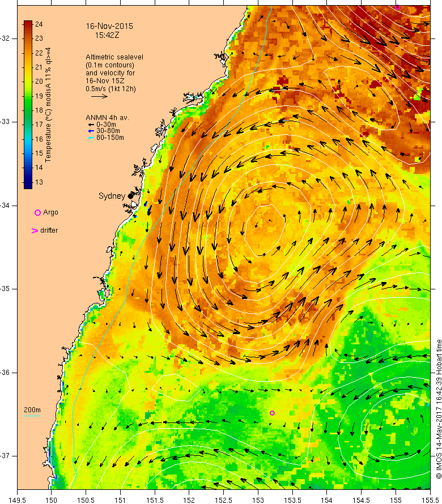Click the Argo float marker near 153.2E 36.5S

tap(272, 413)
